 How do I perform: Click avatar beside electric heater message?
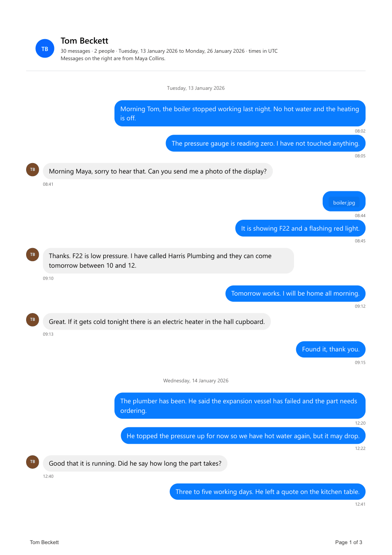click(x=33, y=320)
